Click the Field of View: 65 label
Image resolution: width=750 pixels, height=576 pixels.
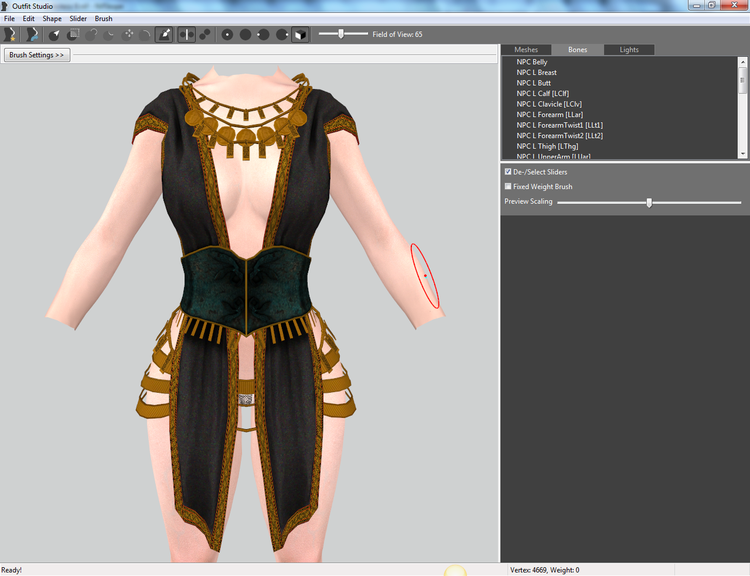(397, 34)
